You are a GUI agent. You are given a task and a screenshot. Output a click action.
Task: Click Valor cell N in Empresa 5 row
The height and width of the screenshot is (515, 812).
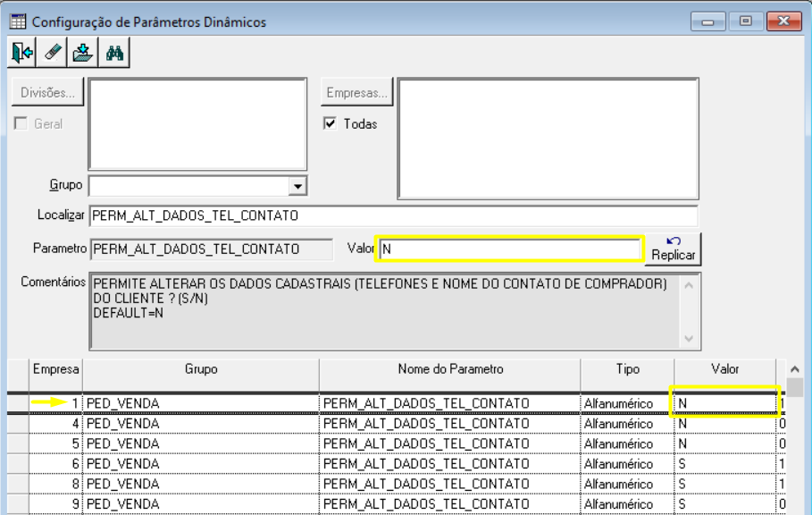pyautogui.click(x=725, y=443)
